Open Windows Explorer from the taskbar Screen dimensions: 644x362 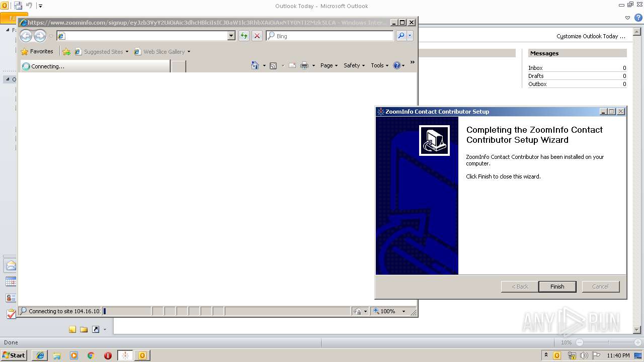57,355
